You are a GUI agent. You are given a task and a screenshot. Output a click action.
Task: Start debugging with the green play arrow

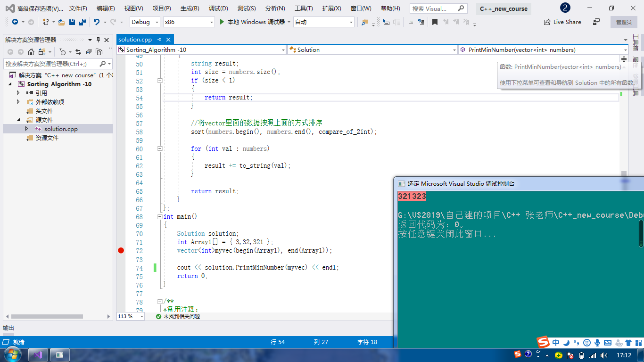(222, 22)
